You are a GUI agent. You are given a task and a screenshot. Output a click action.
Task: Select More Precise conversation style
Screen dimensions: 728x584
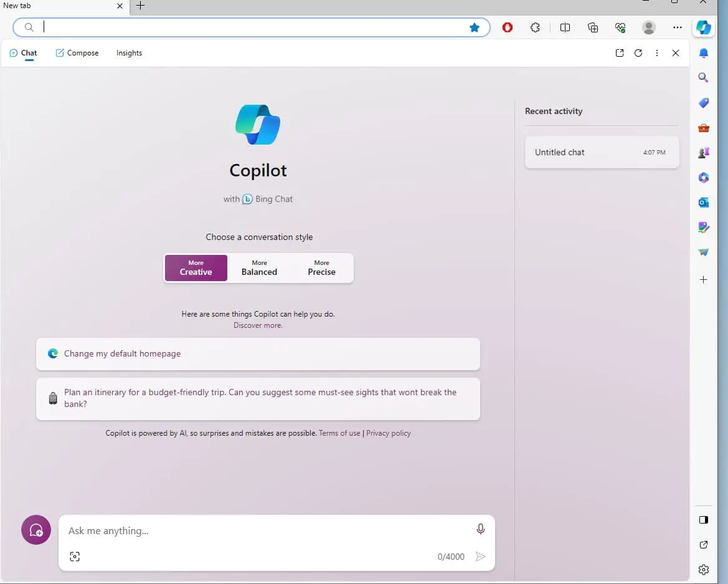pyautogui.click(x=321, y=268)
